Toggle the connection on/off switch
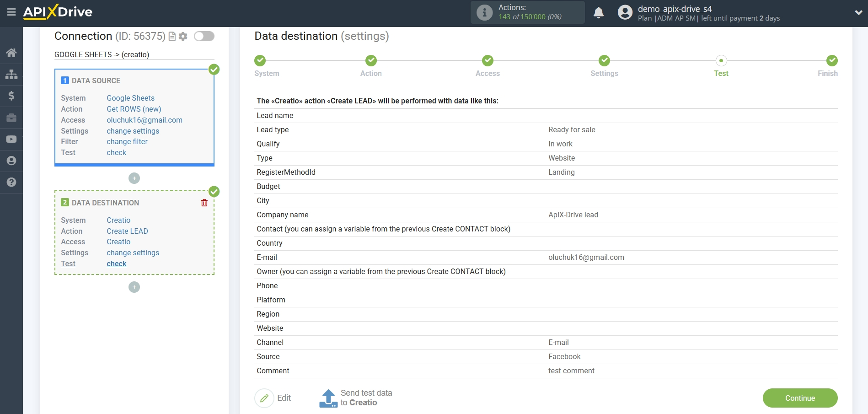The image size is (868, 414). 204,36
